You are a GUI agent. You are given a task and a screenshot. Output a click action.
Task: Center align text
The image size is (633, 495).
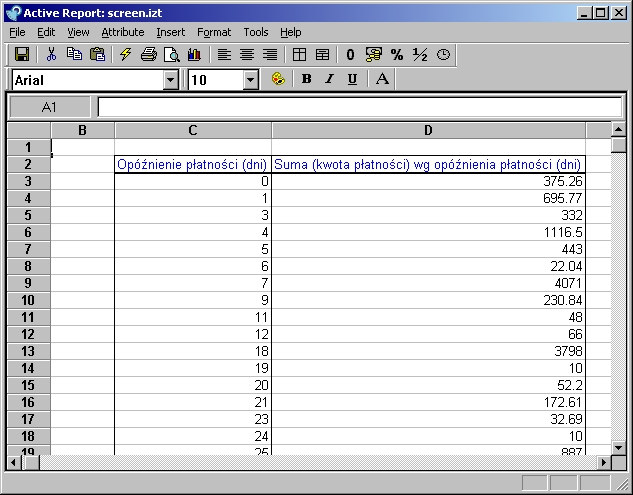tap(247, 54)
